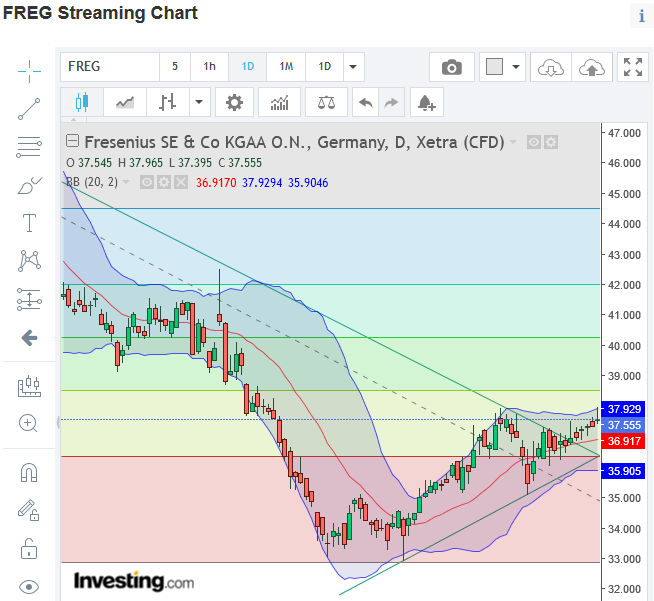The height and width of the screenshot is (601, 654).
Task: Open format settings for Fresenius series
Action: (551, 142)
